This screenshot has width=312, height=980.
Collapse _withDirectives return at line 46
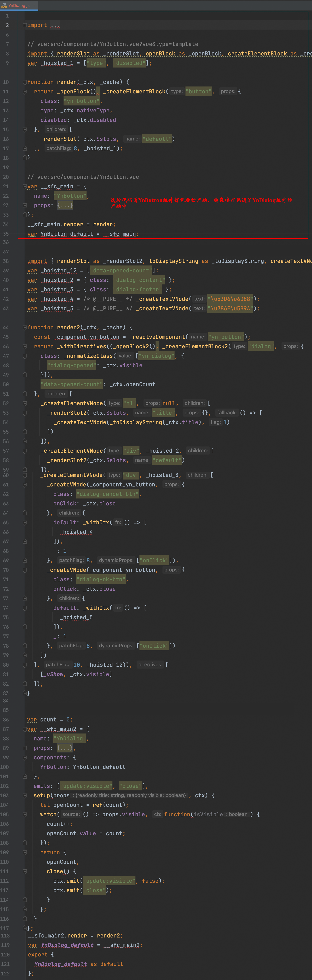(25, 346)
